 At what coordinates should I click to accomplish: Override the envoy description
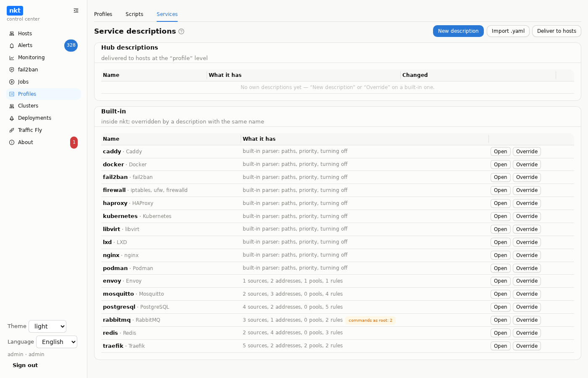(527, 281)
